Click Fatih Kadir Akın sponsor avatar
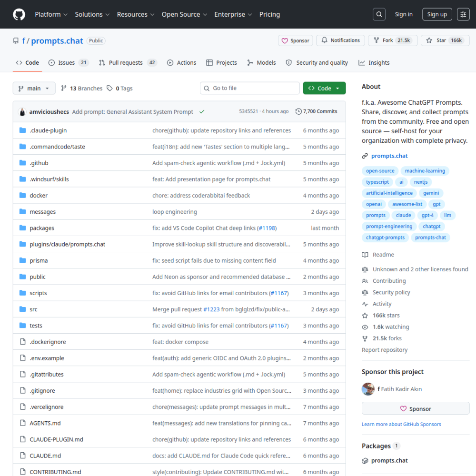The width and height of the screenshot is (476, 476). [x=368, y=389]
